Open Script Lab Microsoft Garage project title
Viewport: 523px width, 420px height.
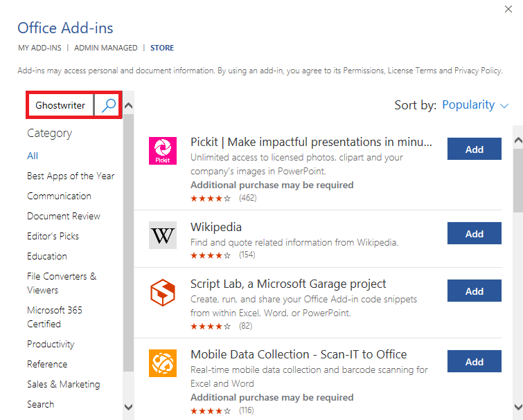tap(288, 284)
